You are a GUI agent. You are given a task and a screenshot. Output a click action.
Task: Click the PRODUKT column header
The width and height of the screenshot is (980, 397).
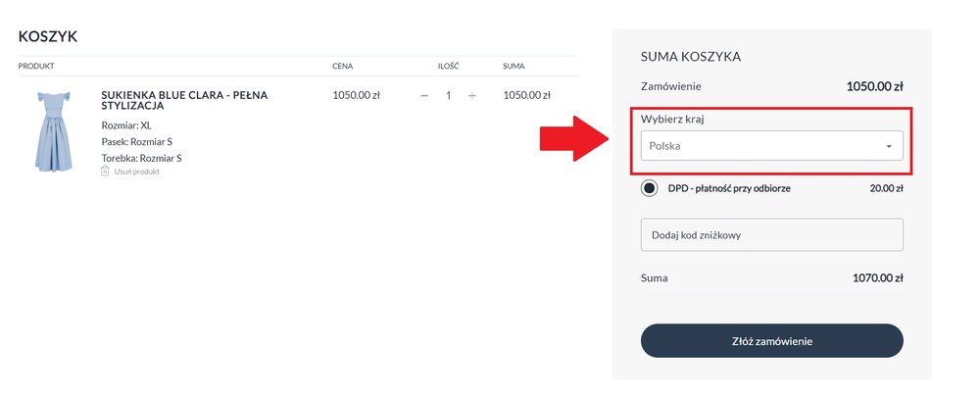pos(36,66)
